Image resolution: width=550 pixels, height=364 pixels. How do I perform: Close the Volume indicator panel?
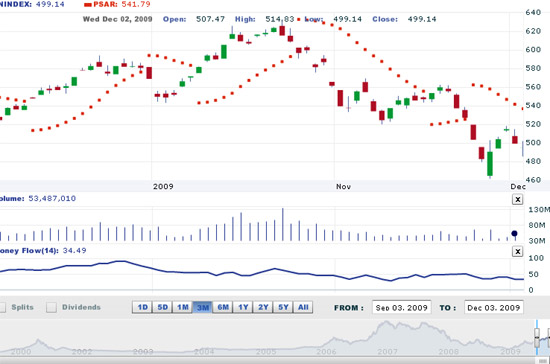[517, 200]
